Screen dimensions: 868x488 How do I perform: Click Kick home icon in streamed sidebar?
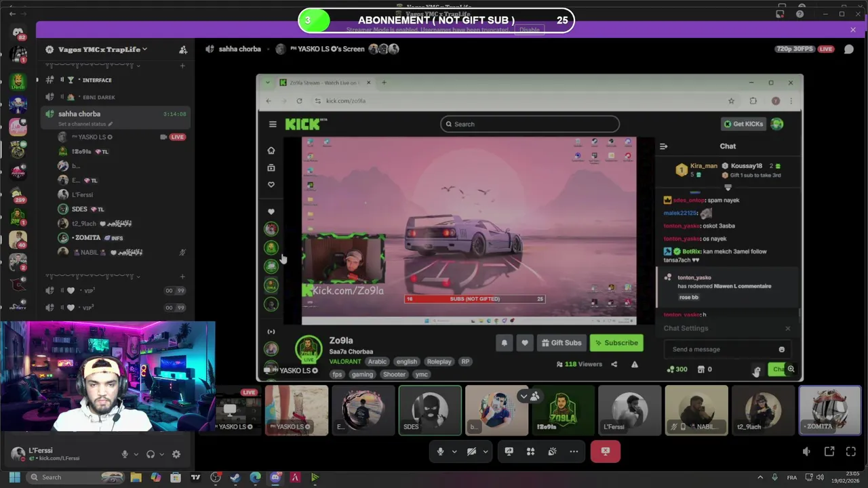[x=271, y=150]
